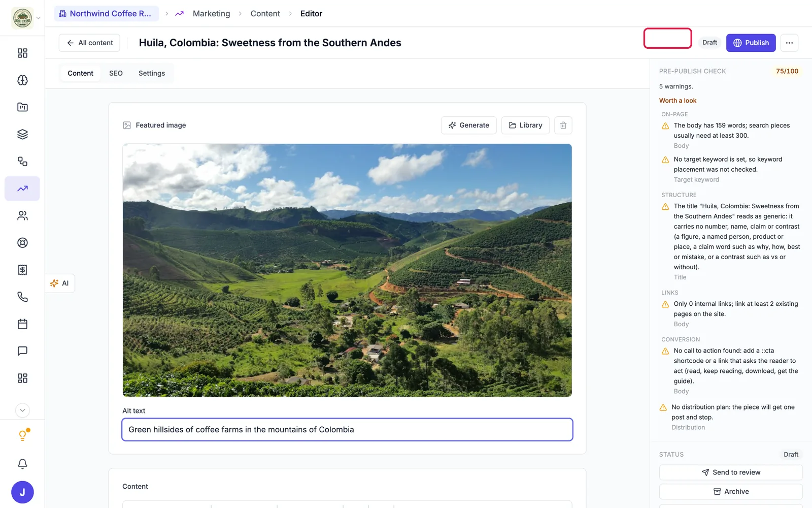
Task: Expand more sidebar items with circular chevron
Action: click(x=22, y=410)
